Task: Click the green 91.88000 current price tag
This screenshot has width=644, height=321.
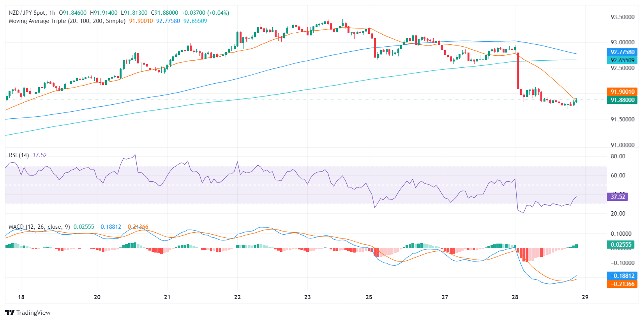Action: pos(622,100)
